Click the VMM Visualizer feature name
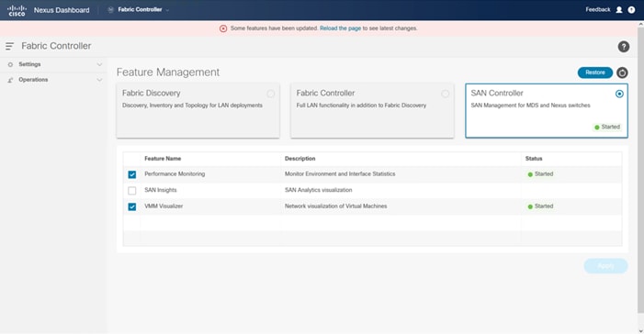644x334 pixels. point(164,206)
